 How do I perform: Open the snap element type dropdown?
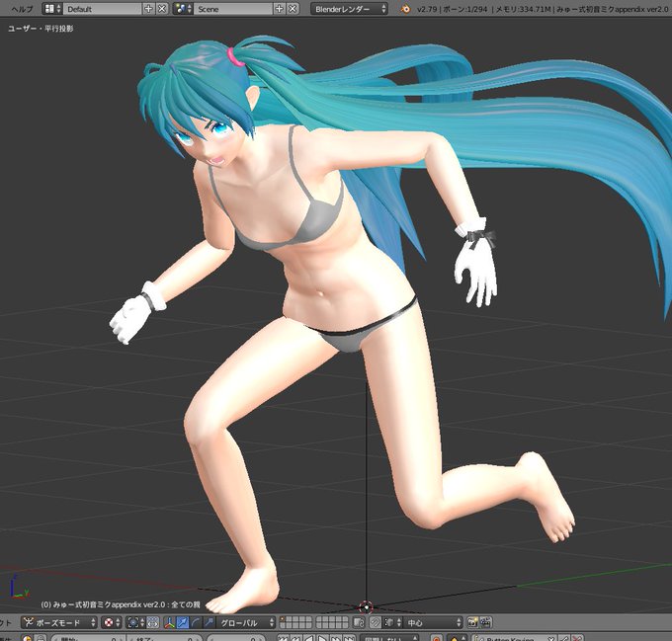[392, 622]
